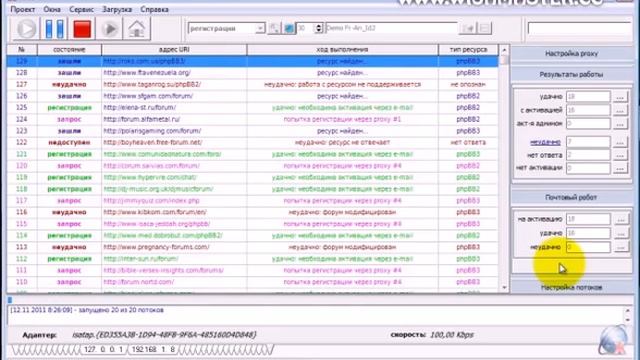Select row 113 with pregnancy-forums.com
This screenshot has width=640, height=360.
click(252, 247)
